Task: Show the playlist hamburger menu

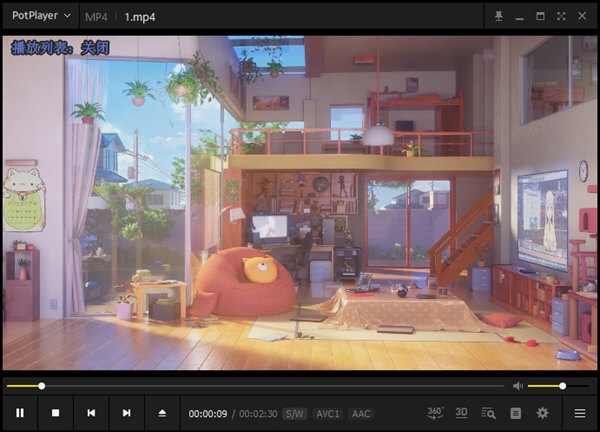Action: pos(580,412)
